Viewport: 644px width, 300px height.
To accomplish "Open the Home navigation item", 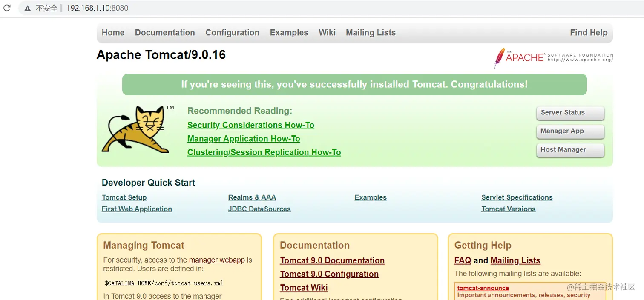I will (113, 33).
